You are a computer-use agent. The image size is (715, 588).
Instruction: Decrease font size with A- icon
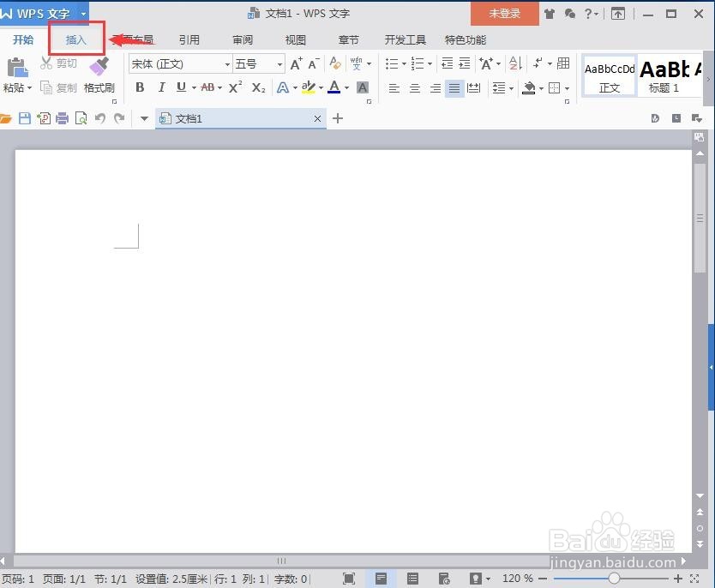(x=313, y=63)
